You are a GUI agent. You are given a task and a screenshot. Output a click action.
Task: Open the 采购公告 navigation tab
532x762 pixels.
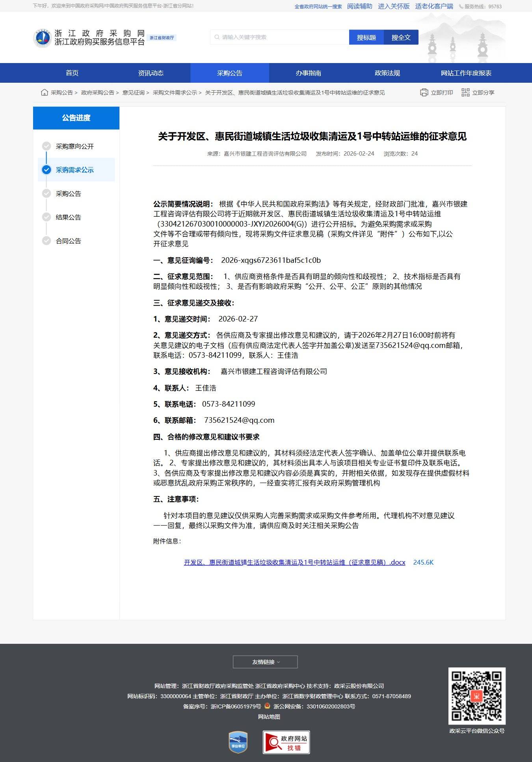point(229,73)
